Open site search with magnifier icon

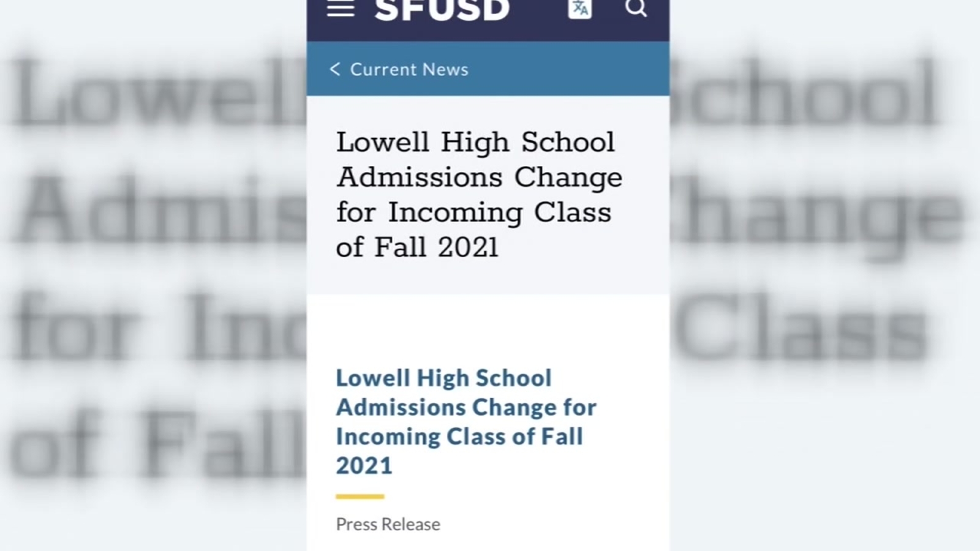tap(636, 8)
